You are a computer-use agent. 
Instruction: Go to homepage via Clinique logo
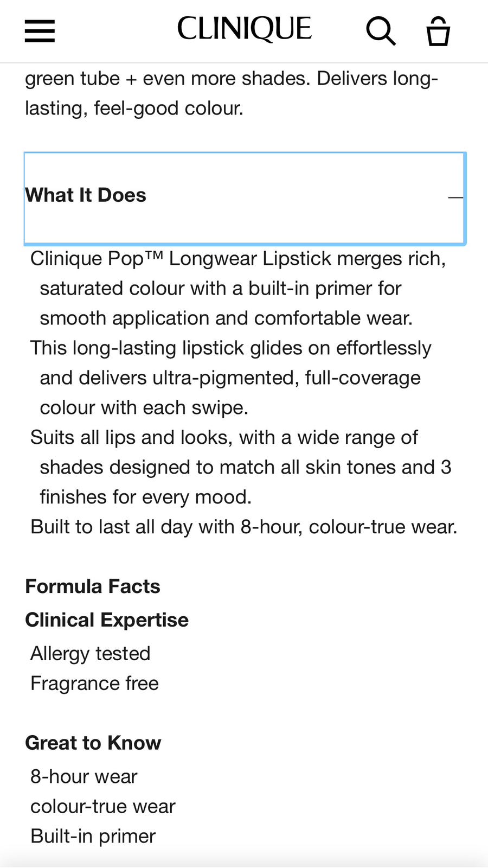tap(244, 29)
